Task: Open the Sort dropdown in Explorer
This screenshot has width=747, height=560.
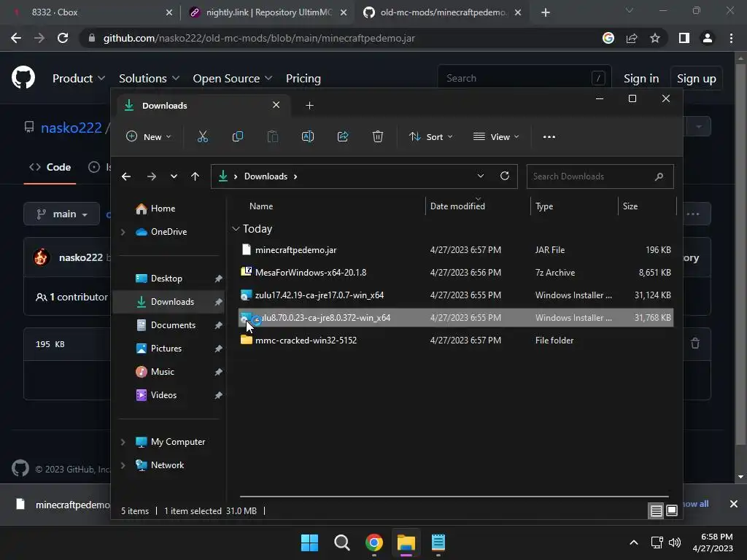Action: (x=430, y=136)
